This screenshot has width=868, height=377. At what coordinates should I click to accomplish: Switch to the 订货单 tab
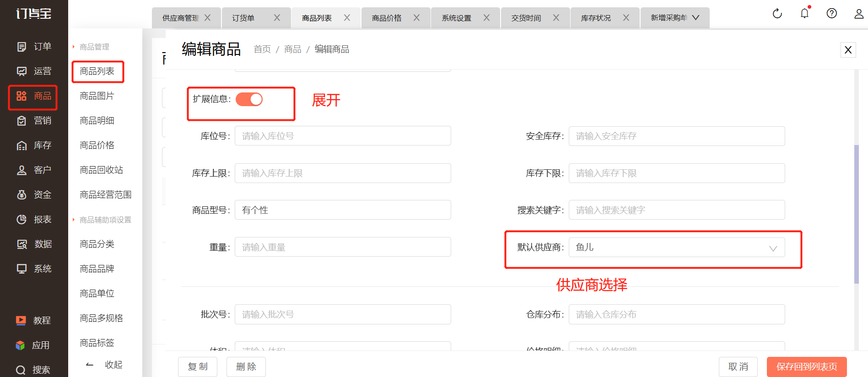[243, 18]
